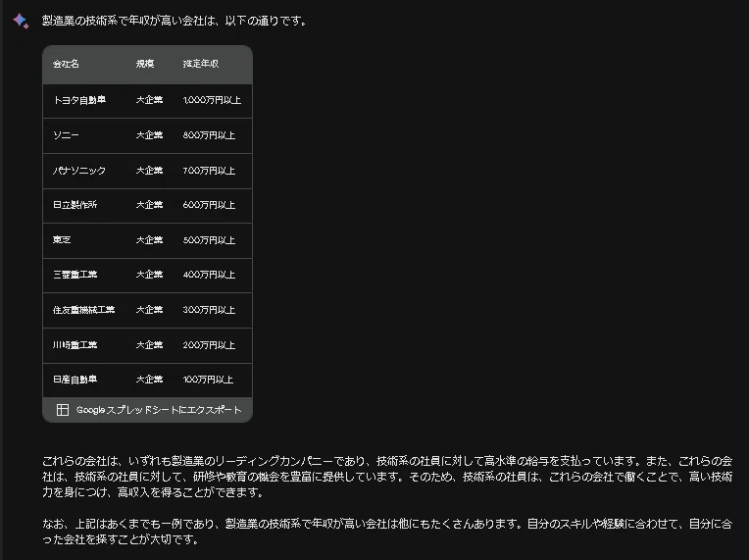The height and width of the screenshot is (560, 749).
Task: Click 大企業 in the 東芝 row
Action: coord(149,240)
